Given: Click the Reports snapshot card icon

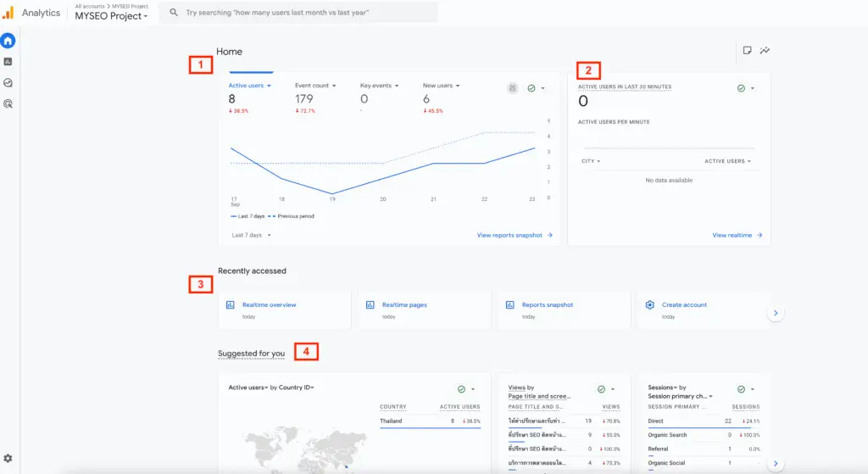Looking at the screenshot, I should pos(509,304).
